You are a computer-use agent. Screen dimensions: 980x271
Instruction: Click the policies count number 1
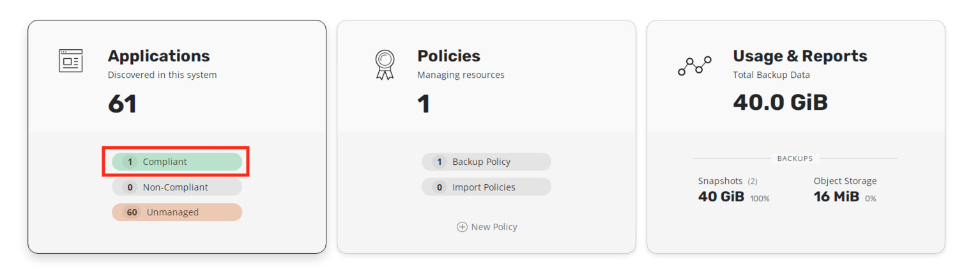click(424, 104)
